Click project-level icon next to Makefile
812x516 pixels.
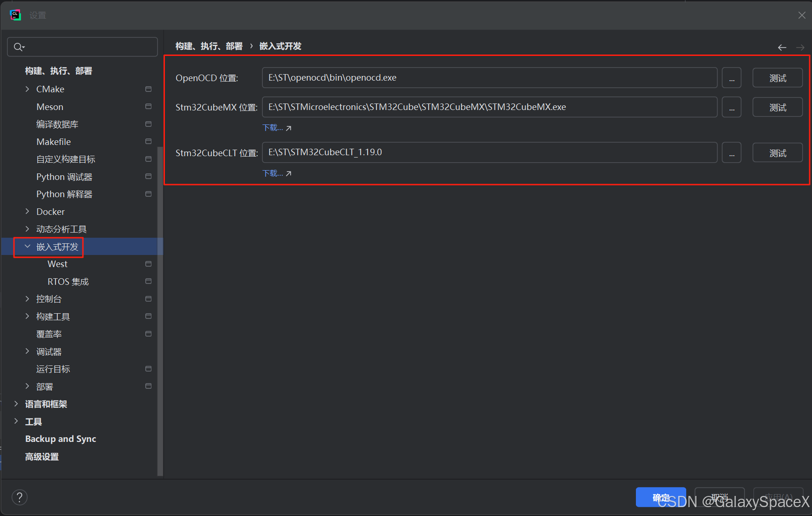[148, 142]
